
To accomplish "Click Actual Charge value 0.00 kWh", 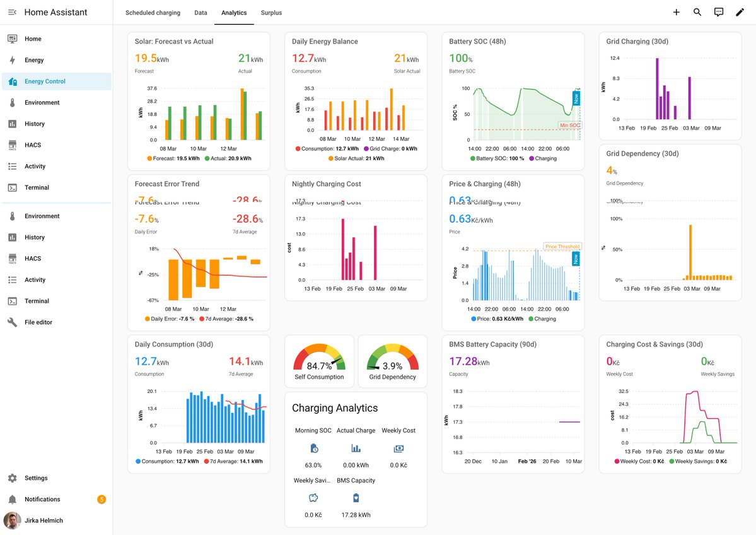I will coord(356,465).
